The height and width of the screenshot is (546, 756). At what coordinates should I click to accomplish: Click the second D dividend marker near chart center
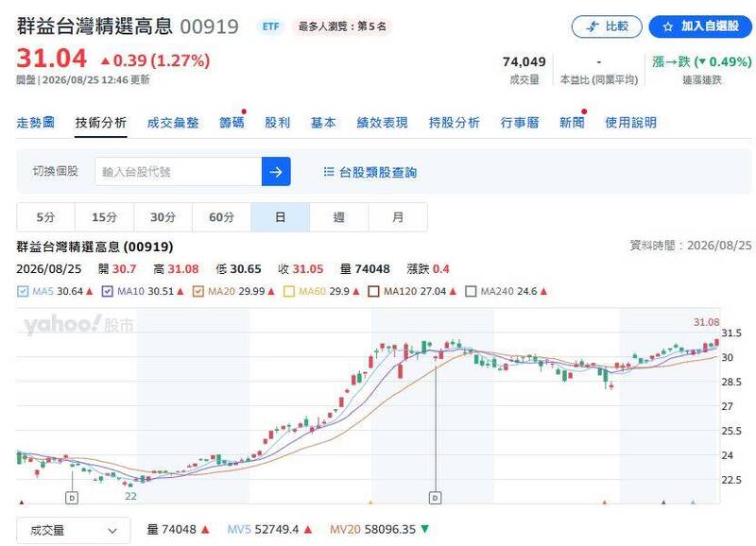tap(436, 497)
